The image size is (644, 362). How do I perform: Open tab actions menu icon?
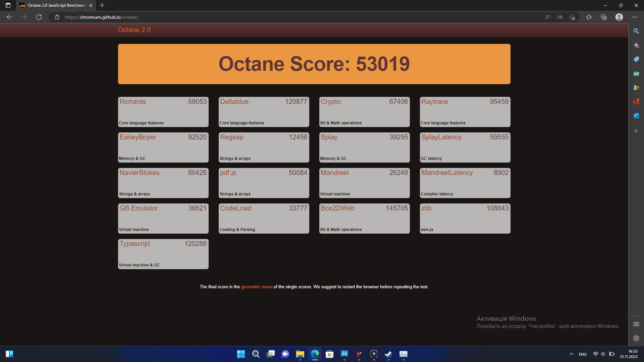[8, 5]
